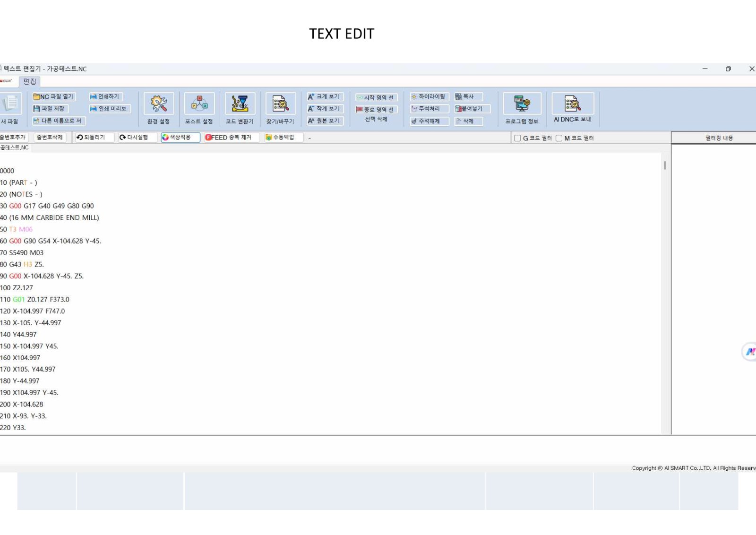Delete selection with 삭제 in the ribbon

(468, 121)
